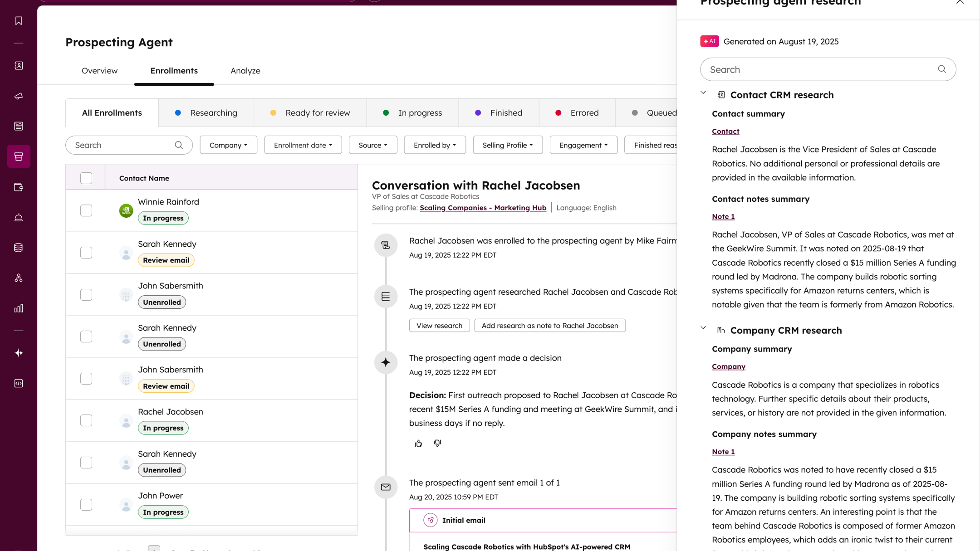
Task: Open the database sidebar icon
Action: point(19,248)
